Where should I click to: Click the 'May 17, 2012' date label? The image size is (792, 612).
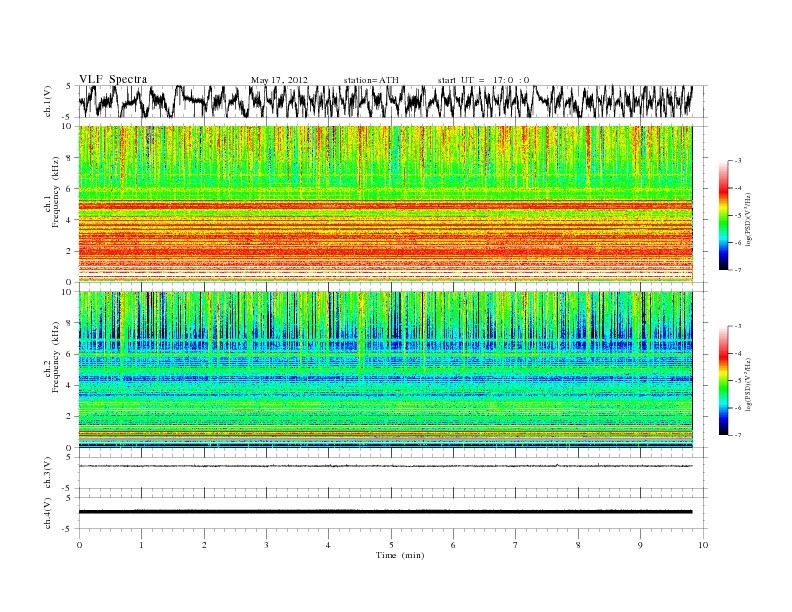279,80
